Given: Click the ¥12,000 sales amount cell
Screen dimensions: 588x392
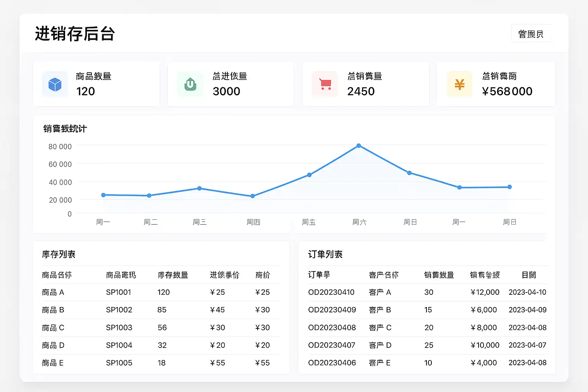Looking at the screenshot, I should (x=485, y=292).
